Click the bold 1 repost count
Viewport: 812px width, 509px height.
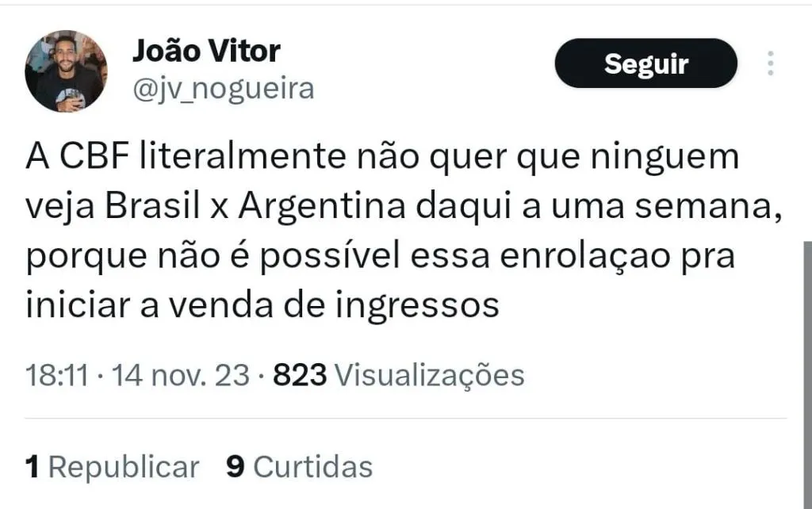tap(32, 466)
